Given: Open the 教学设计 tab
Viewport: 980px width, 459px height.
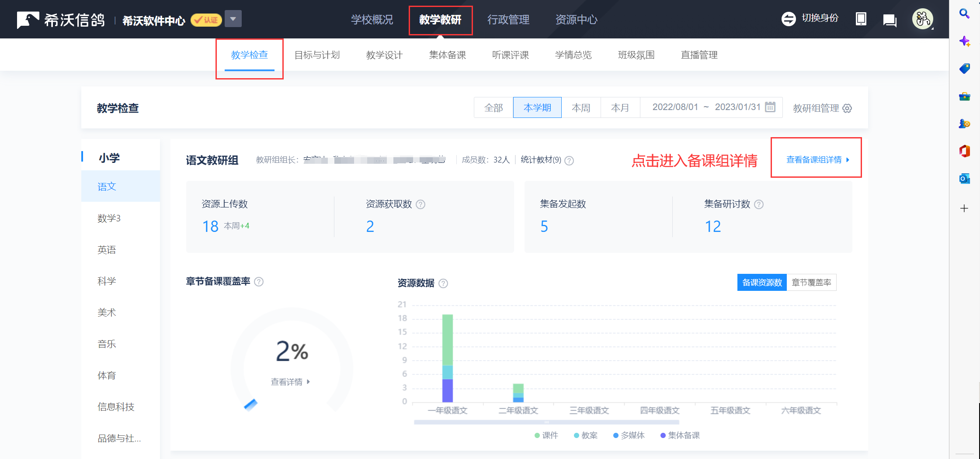Looking at the screenshot, I should pos(384,55).
